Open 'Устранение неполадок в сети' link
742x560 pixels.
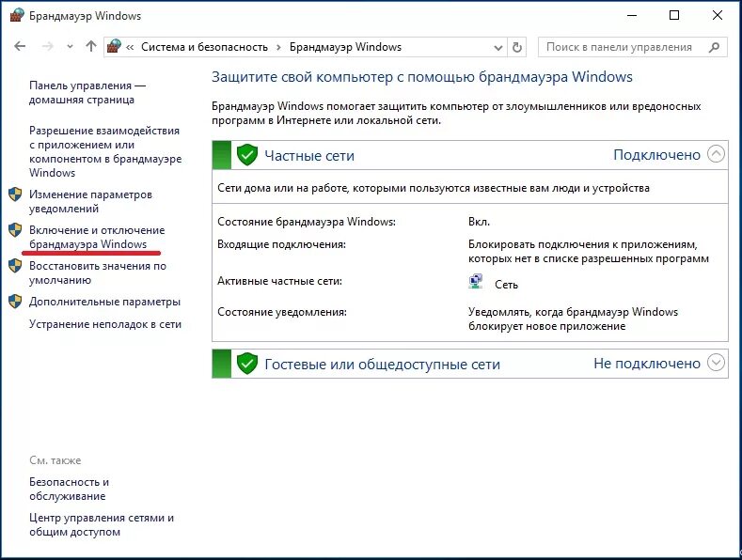[x=105, y=324]
